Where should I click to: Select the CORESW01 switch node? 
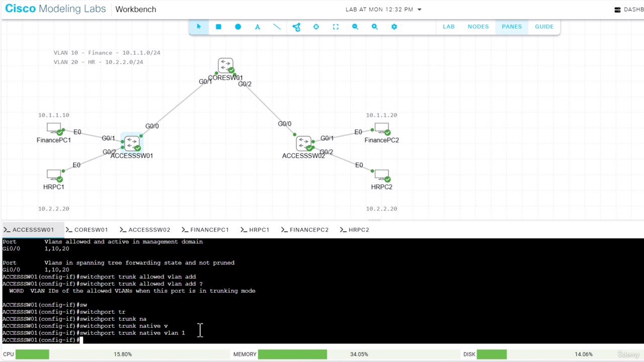pyautogui.click(x=225, y=66)
